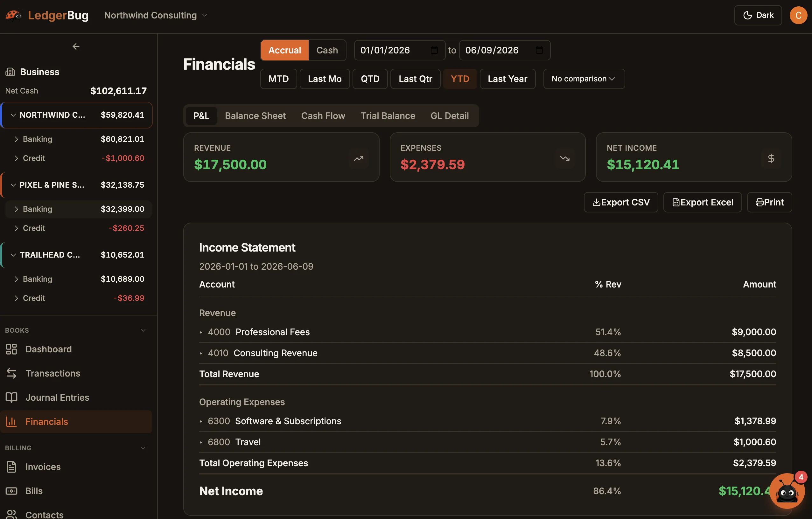
Task: Click the Net Income dollar icon
Action: pos(771,158)
